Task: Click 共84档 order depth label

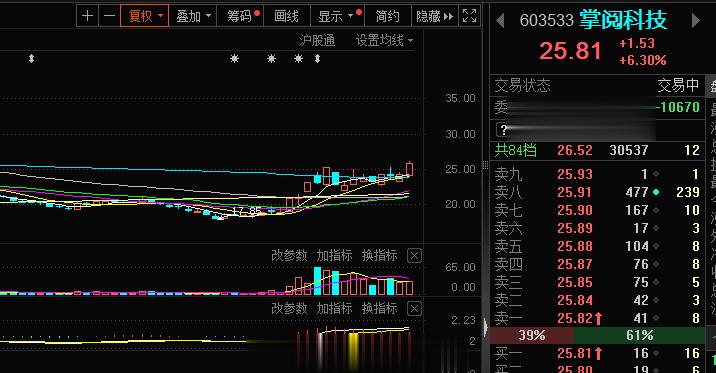Action: (515, 150)
